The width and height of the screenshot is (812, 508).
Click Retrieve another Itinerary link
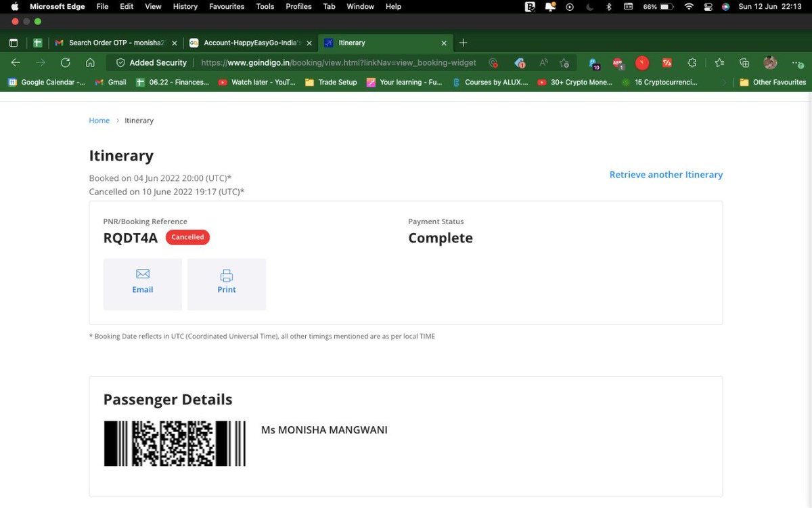click(x=666, y=175)
